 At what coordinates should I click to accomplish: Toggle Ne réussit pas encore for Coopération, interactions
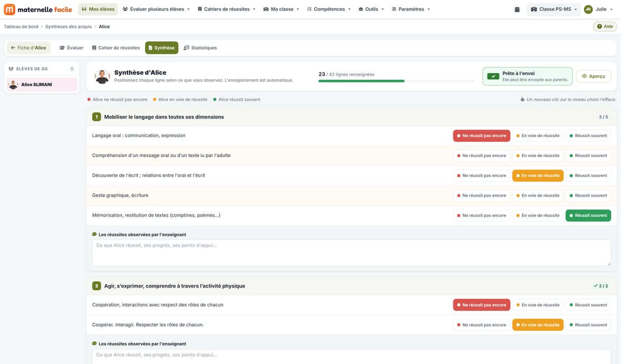pos(481,305)
